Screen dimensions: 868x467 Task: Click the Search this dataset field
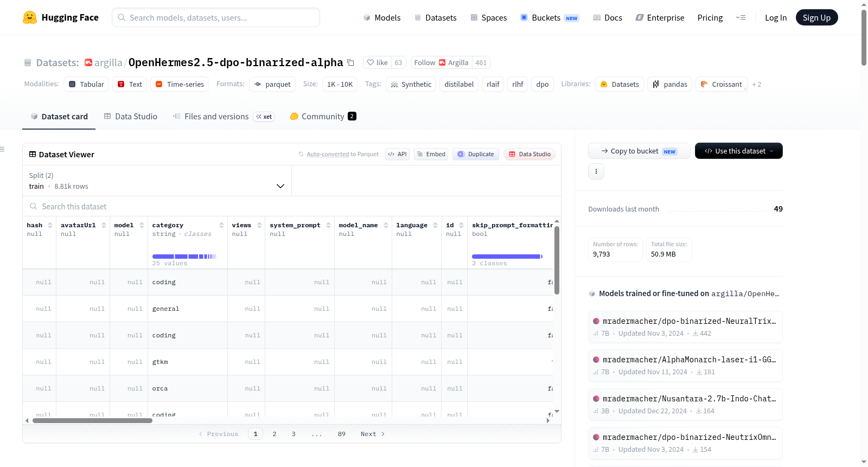[x=292, y=207]
